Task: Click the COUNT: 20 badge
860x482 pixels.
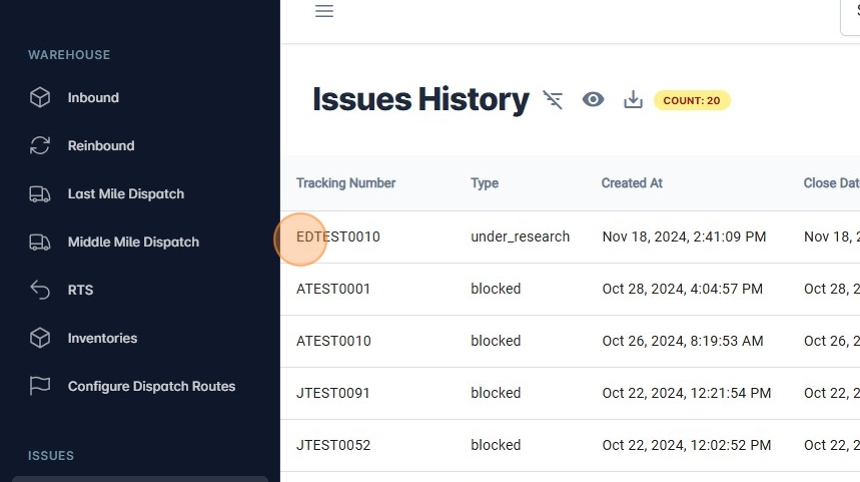Action: (692, 100)
